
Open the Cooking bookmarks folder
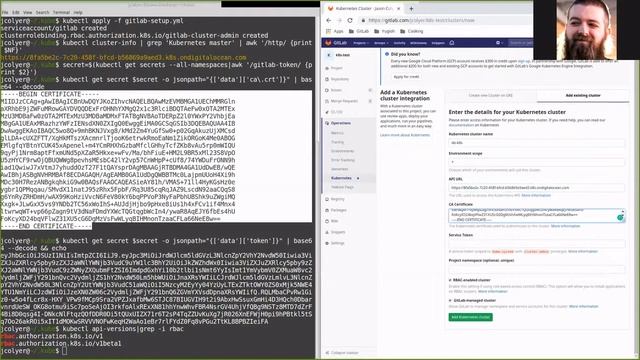(412, 31)
